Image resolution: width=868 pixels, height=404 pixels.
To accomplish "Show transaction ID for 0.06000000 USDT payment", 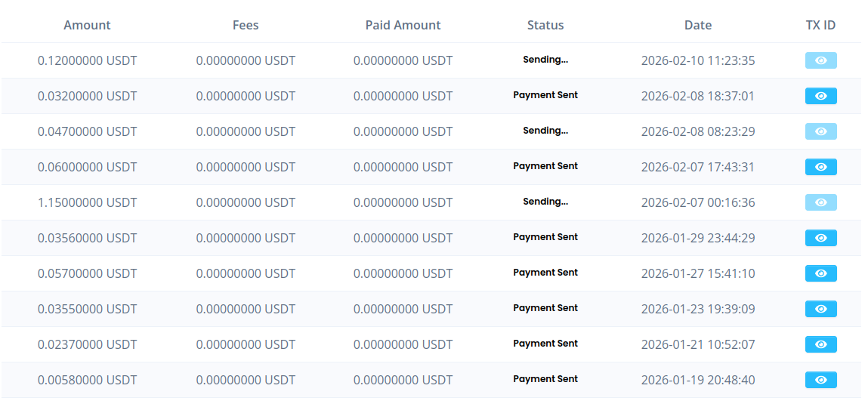I will [x=820, y=167].
